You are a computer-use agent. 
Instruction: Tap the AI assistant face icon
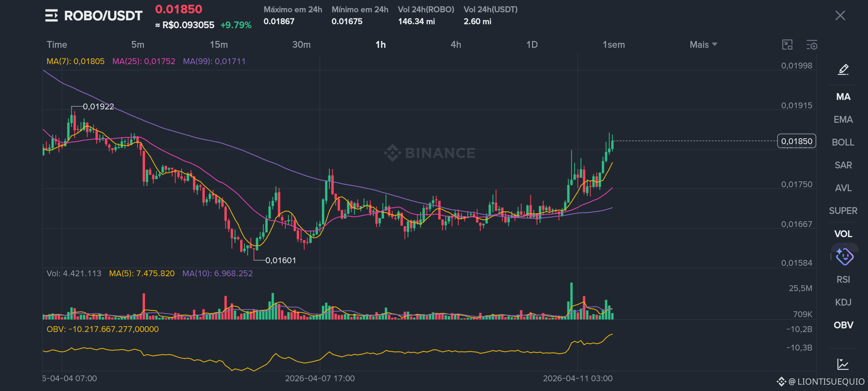tap(844, 256)
